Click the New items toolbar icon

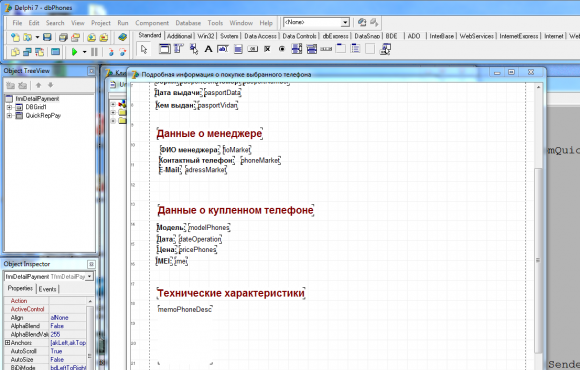click(15, 37)
